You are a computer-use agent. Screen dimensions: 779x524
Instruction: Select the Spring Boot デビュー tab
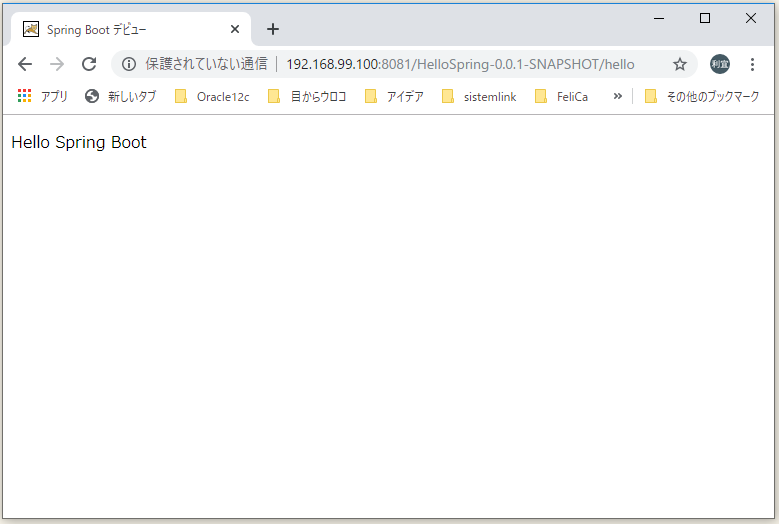pos(131,29)
